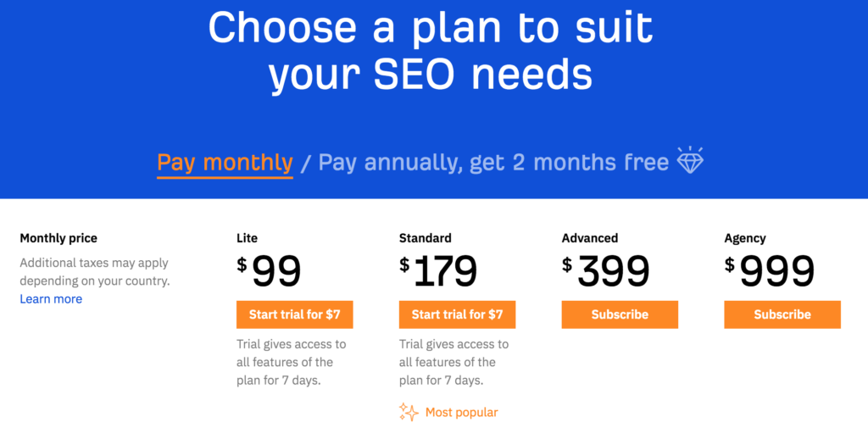The image size is (868, 428).
Task: Click the diamond icon beside annual billing
Action: (690, 160)
